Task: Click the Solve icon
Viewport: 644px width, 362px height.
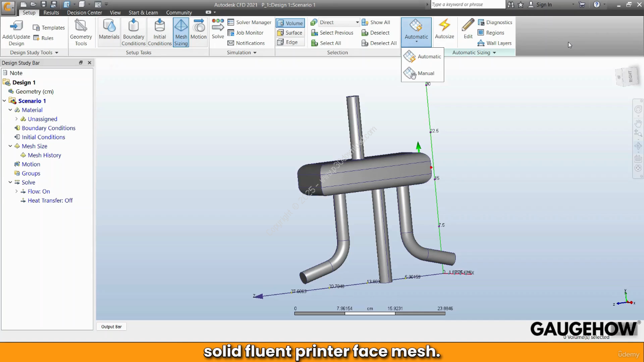Action: point(218,27)
